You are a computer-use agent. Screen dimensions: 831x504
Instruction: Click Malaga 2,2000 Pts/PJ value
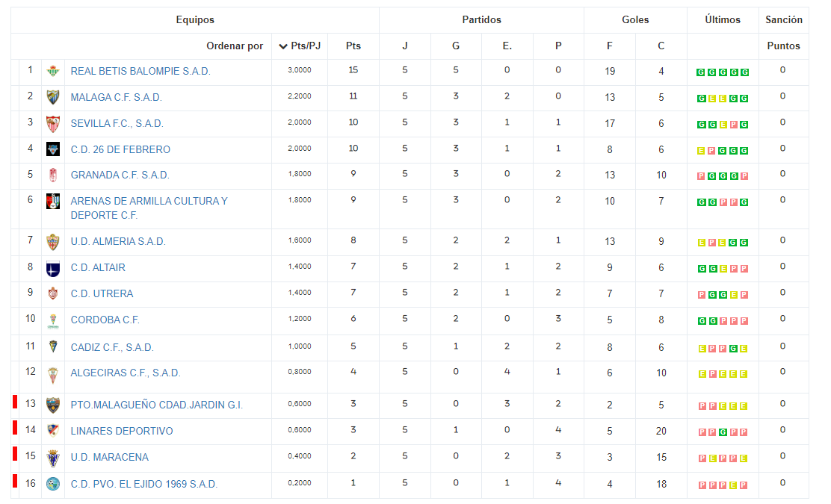click(x=300, y=96)
